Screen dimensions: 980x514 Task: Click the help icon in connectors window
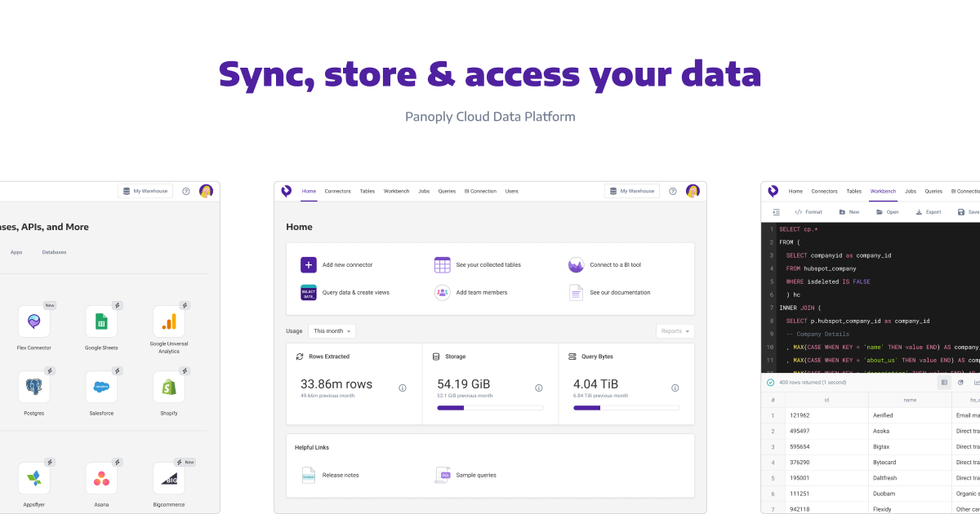pyautogui.click(x=186, y=191)
